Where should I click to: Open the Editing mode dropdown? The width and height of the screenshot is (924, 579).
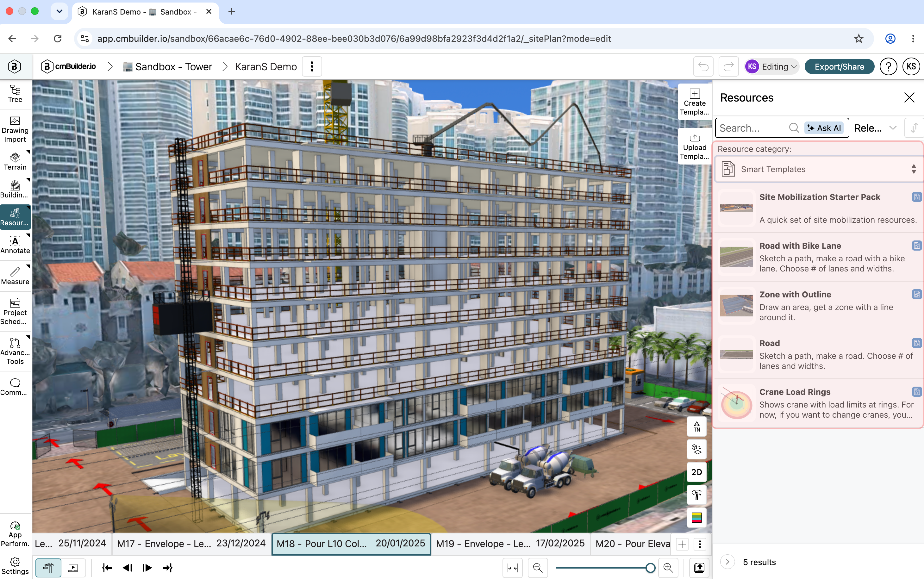click(771, 67)
